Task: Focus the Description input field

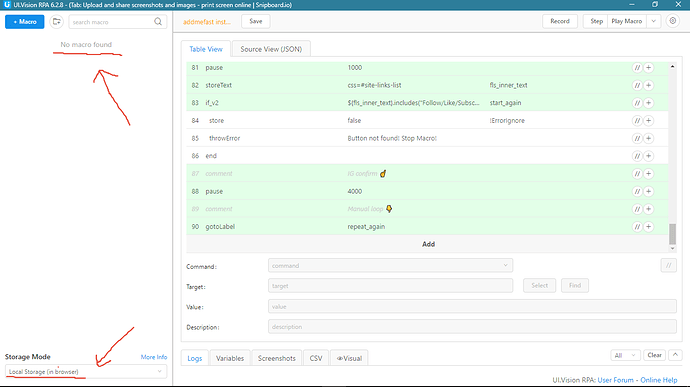Action: click(x=472, y=327)
